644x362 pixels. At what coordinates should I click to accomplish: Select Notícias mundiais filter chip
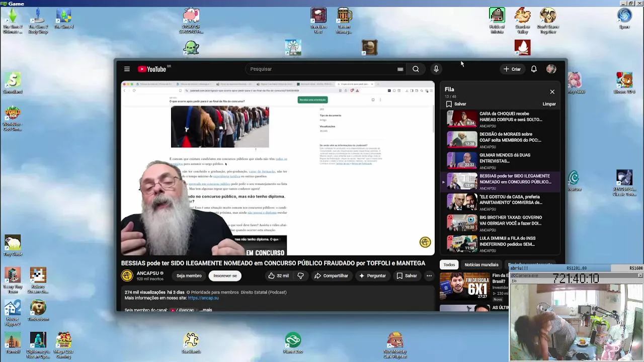click(x=481, y=265)
